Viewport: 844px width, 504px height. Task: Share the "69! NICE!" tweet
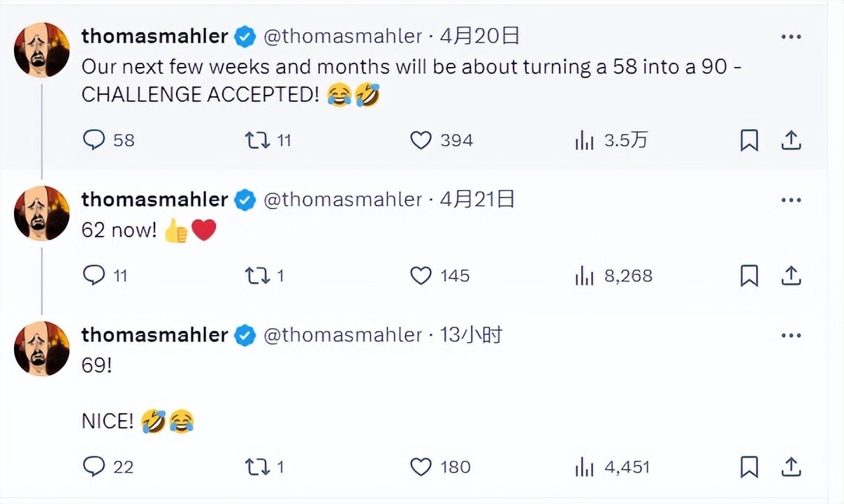click(790, 466)
